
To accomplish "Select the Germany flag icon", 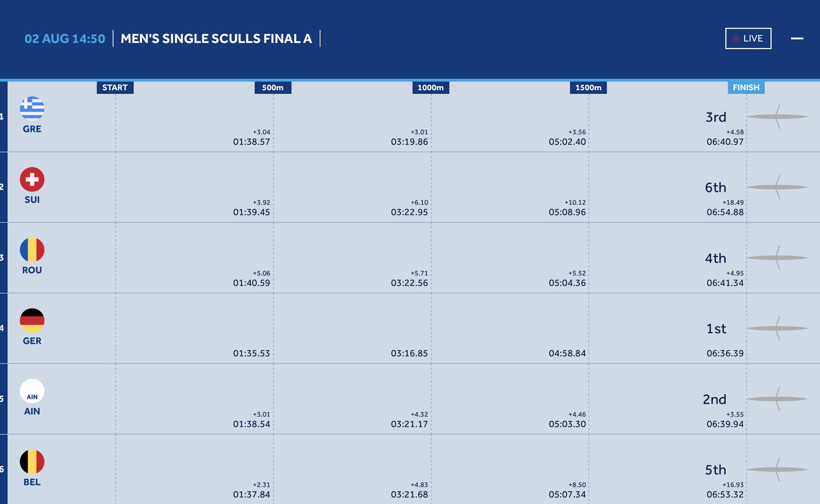I will click(x=32, y=320).
